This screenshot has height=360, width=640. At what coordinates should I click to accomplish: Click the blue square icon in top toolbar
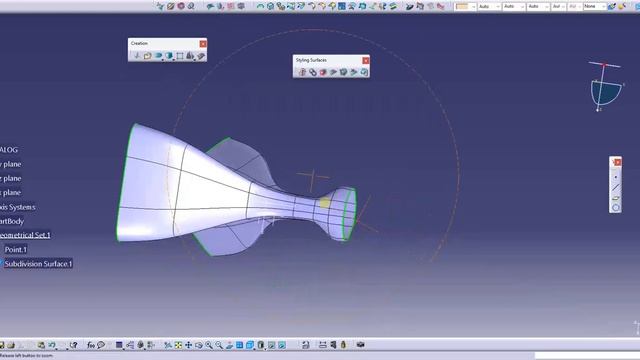pos(342,6)
